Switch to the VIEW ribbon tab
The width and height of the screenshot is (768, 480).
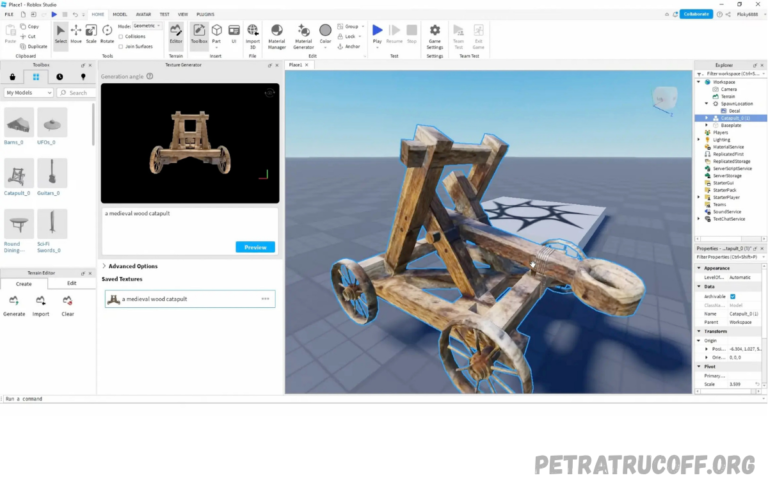pyautogui.click(x=183, y=14)
